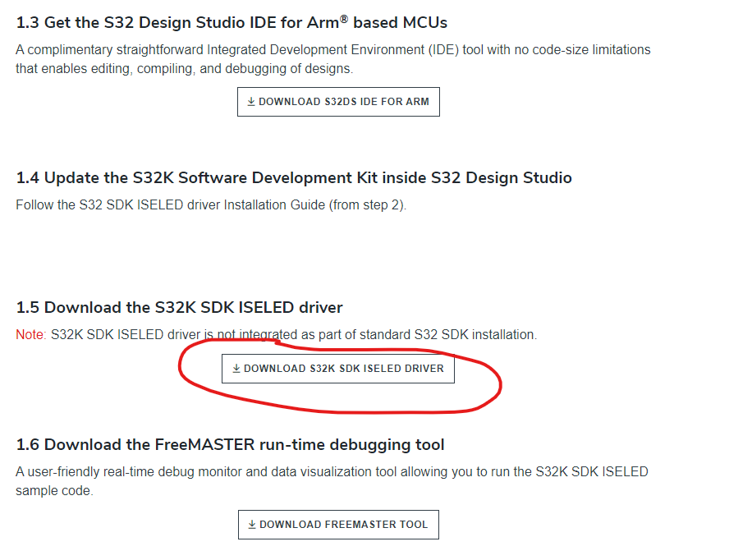
Task: Click the DOWNLOAD FREEMASTER TOOL button
Action: click(x=338, y=524)
